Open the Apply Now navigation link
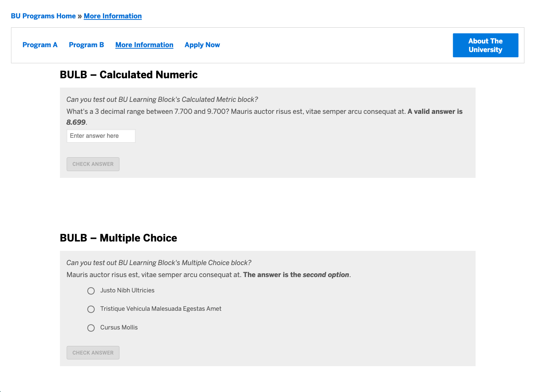Screen dimensions: 534x392 (202, 45)
